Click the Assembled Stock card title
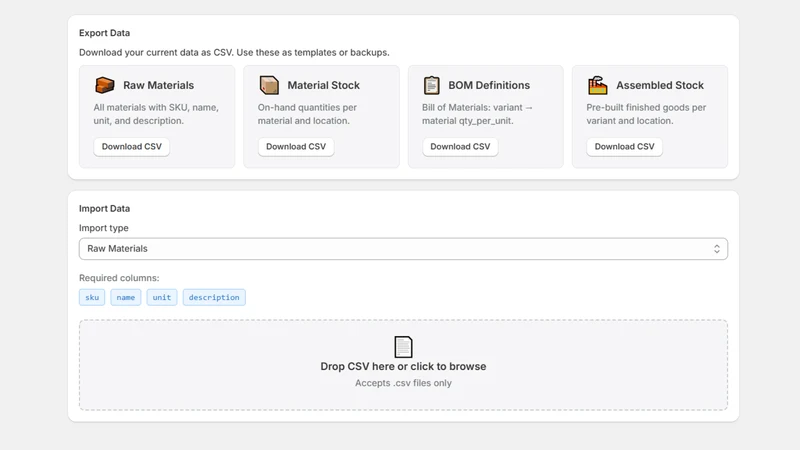 tap(660, 85)
